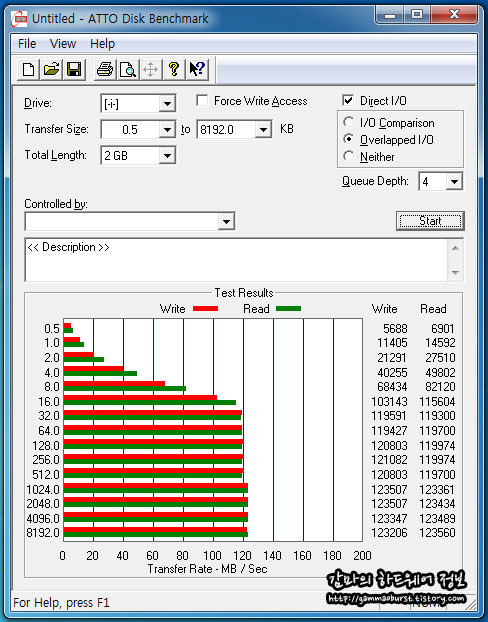Click the Start benchmark button
This screenshot has width=488, height=622.
tap(430, 221)
